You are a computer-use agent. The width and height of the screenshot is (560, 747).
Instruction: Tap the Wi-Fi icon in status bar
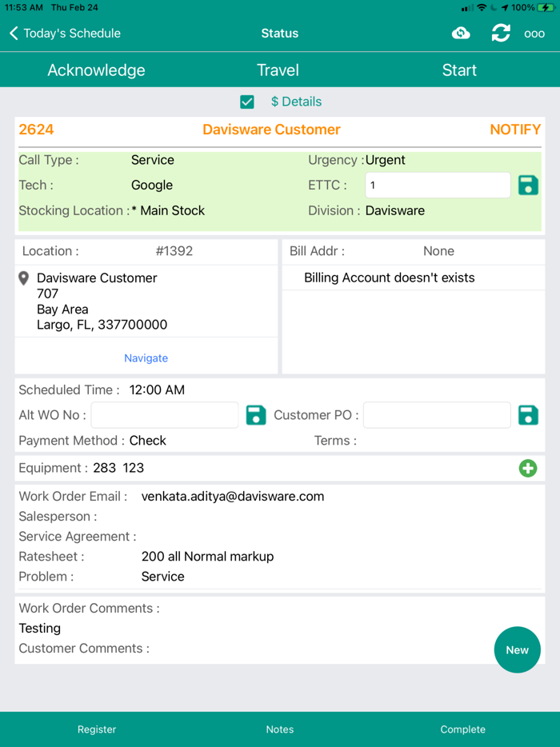(482, 8)
